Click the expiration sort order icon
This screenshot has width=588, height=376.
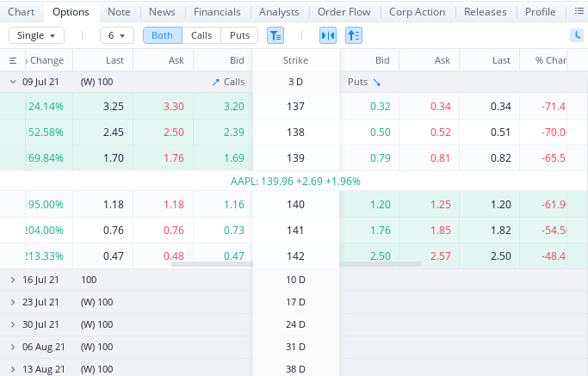pyautogui.click(x=354, y=35)
